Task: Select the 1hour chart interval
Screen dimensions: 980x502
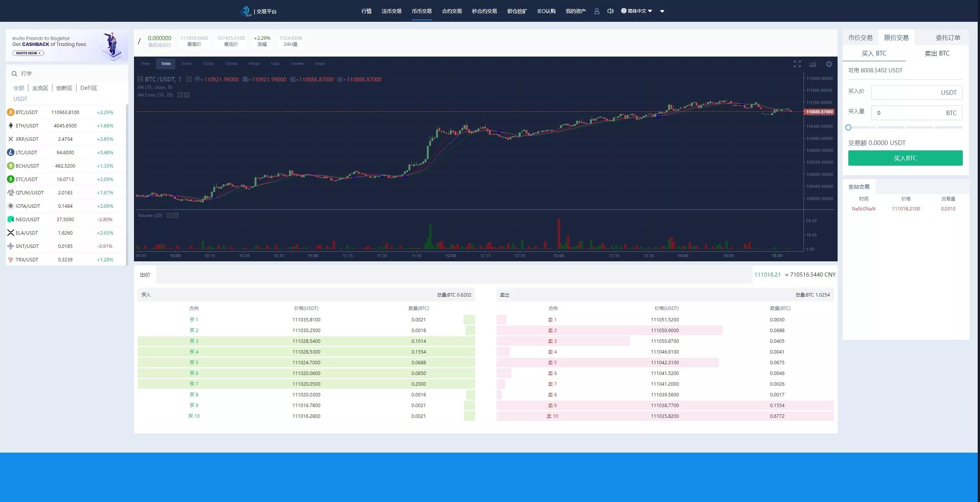Action: click(254, 64)
